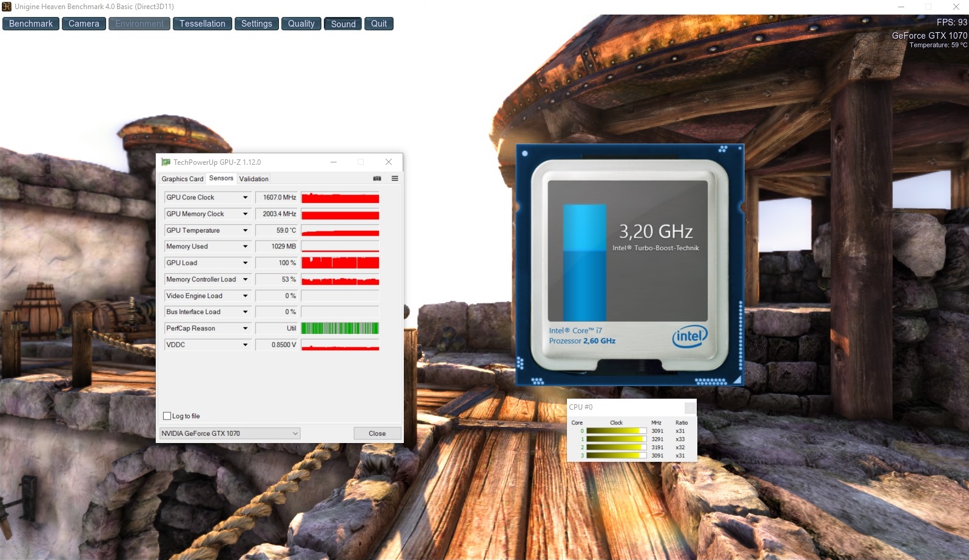Open the Memory Controller Load dropdown
The width and height of the screenshot is (969, 560).
[x=245, y=279]
